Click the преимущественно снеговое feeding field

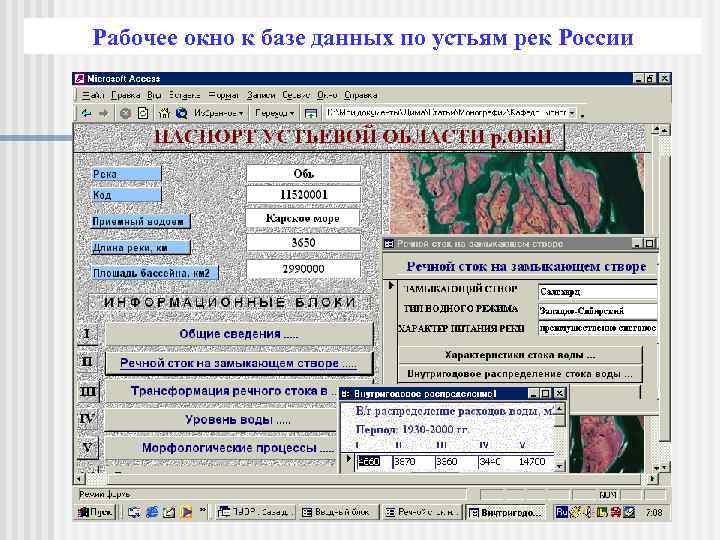(x=597, y=328)
